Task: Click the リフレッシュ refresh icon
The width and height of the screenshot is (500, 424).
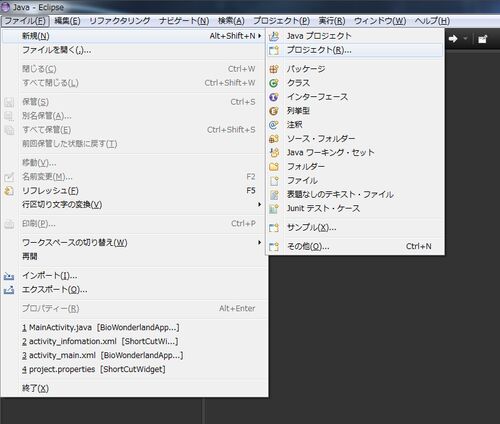Action: 9,191
